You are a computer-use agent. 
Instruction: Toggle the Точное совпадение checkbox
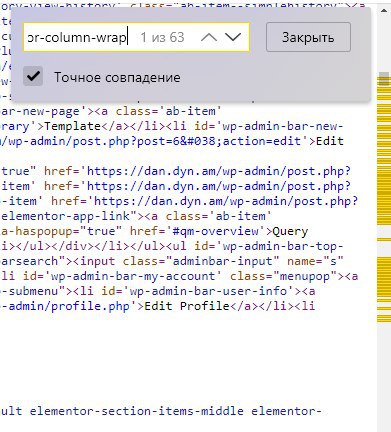pos(33,76)
